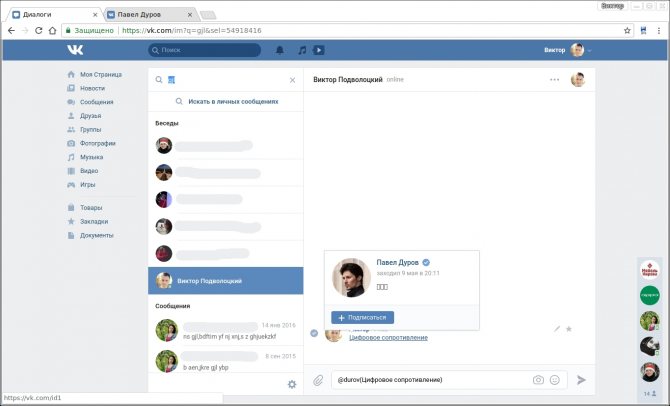The height and width of the screenshot is (406, 670).
Task: Mark the message as important with star
Action: point(569,329)
